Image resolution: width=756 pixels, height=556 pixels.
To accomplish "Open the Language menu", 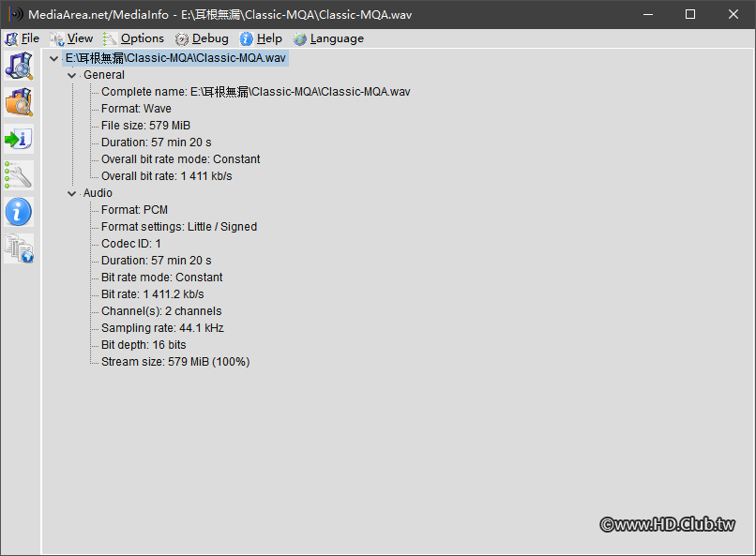I will [x=328, y=38].
